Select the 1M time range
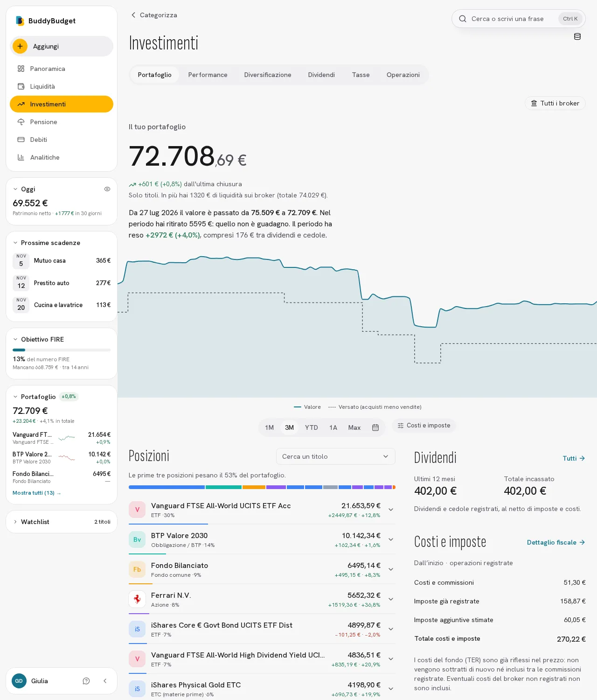 (x=270, y=427)
